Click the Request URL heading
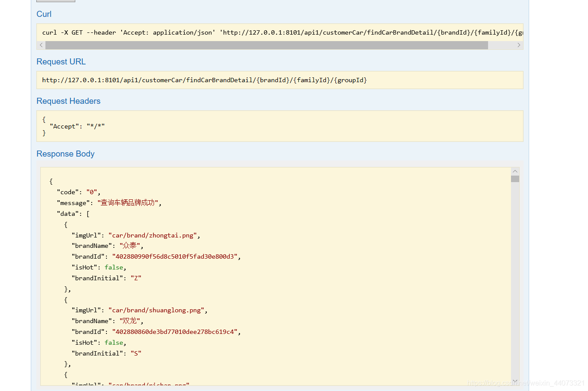Viewport: 588px width, 391px height. (x=61, y=62)
